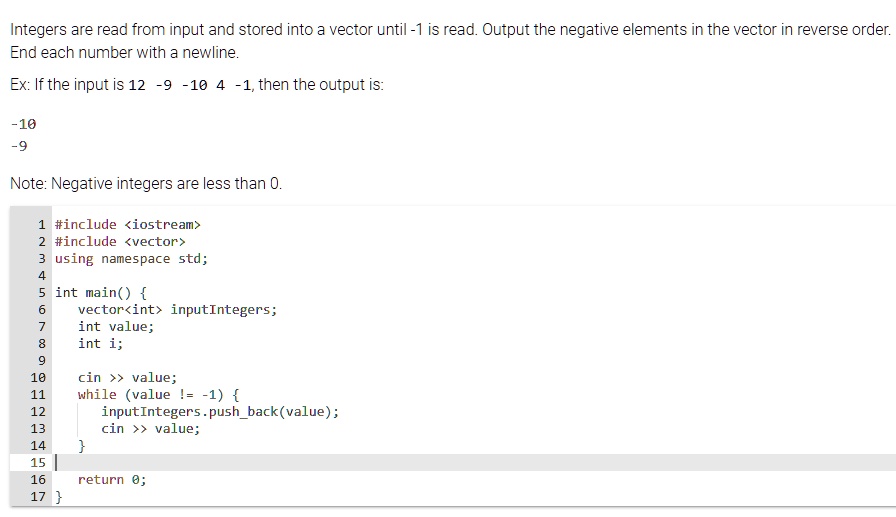
Task: Click the 'return 0;' statement
Action: [x=112, y=479]
